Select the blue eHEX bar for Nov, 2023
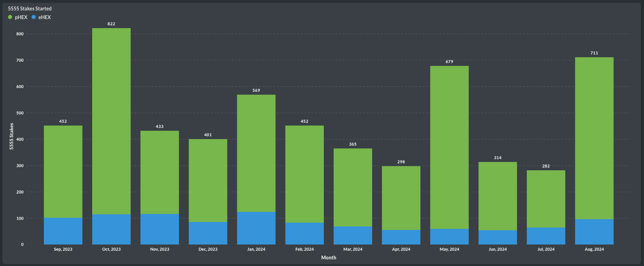This screenshot has height=266, width=644. pos(160,229)
